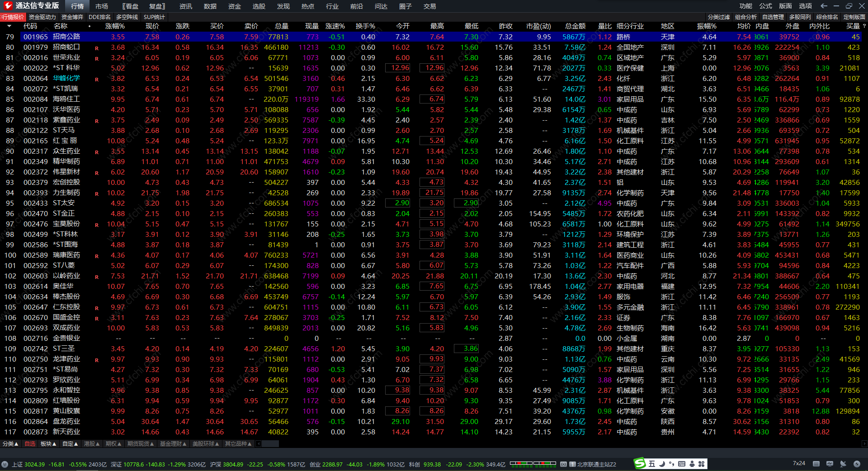Click the number 1 server icon
Screen dimensions: 868x471
click(572, 464)
